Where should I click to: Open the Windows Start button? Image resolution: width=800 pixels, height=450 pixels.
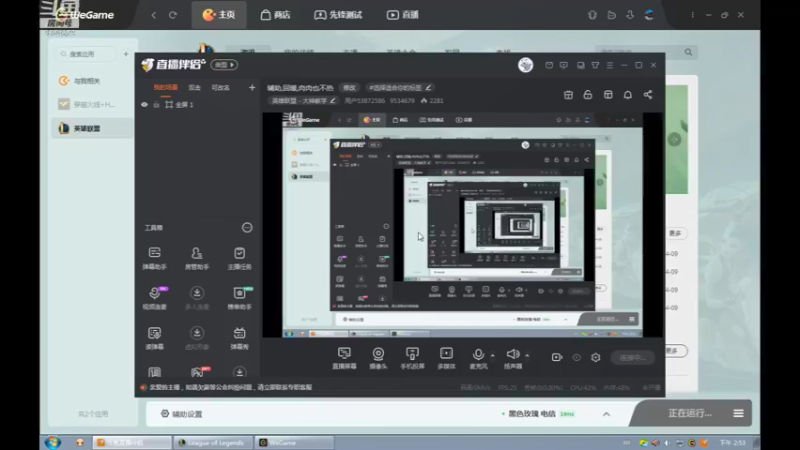click(x=53, y=442)
